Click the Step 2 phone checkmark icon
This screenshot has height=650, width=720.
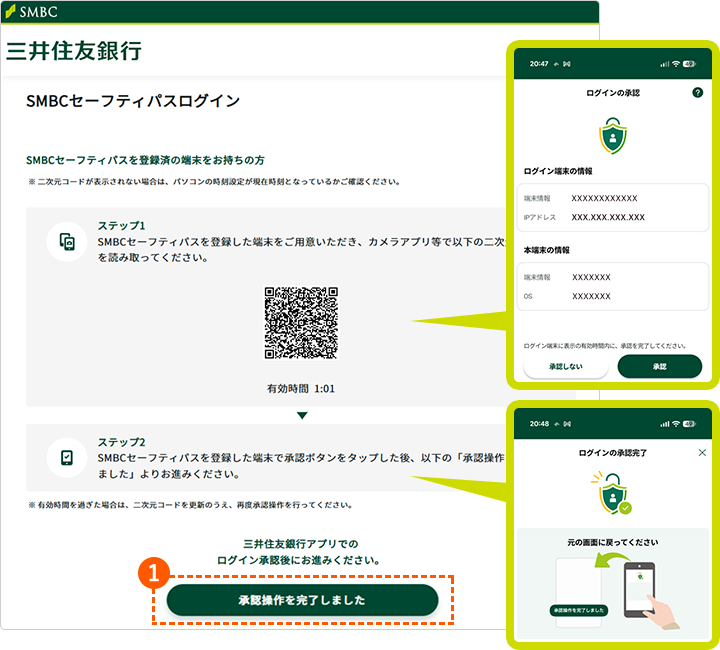pos(67,458)
